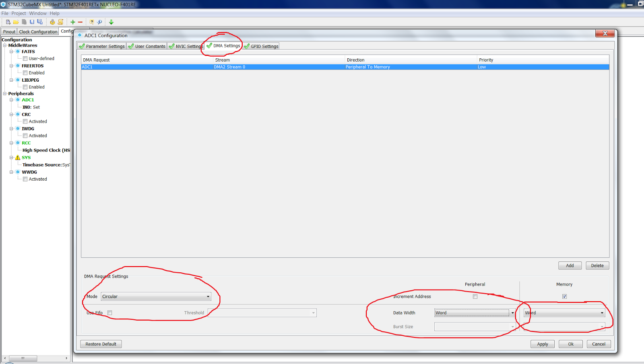
Task: Click the Generate Report scroll icon
Action: [x=60, y=22]
